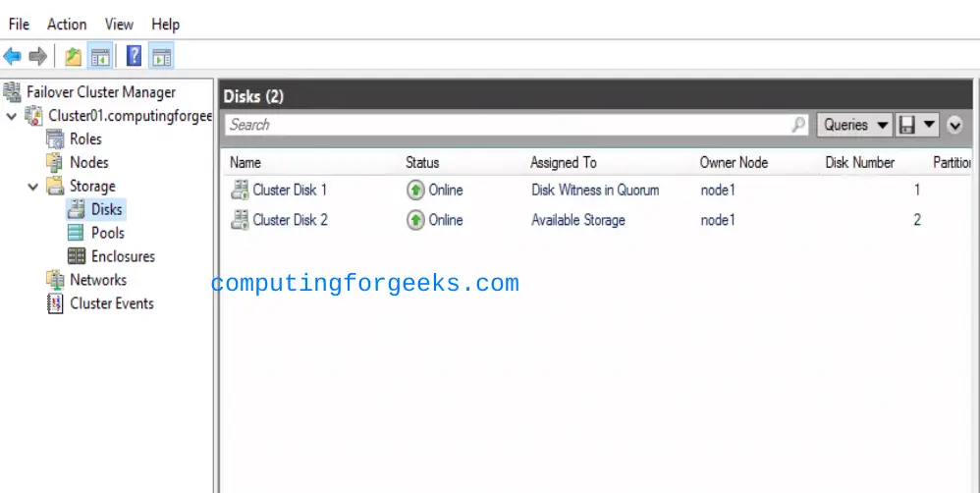Select the Cluster01.computingforgeeks label

pos(130,116)
